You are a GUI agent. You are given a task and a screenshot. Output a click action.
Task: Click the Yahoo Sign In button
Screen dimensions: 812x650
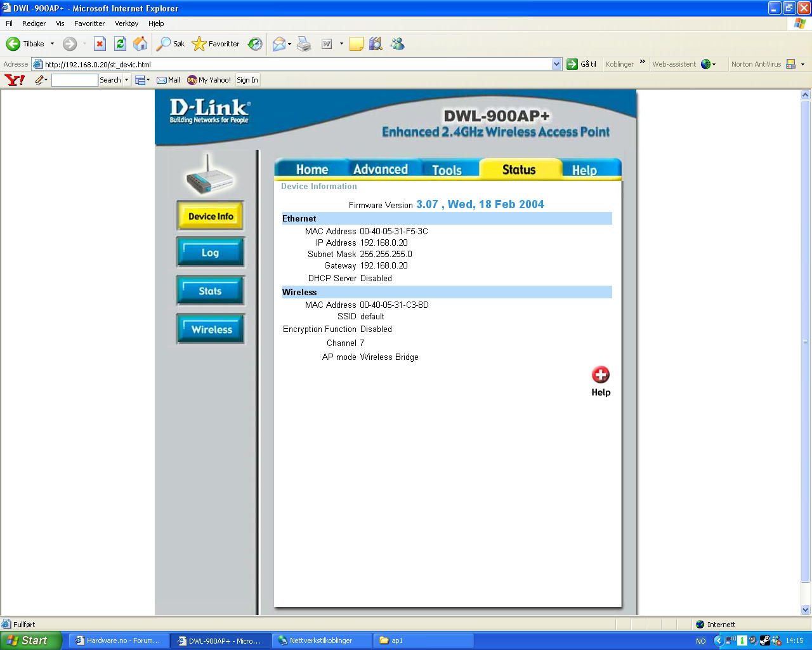pos(247,80)
